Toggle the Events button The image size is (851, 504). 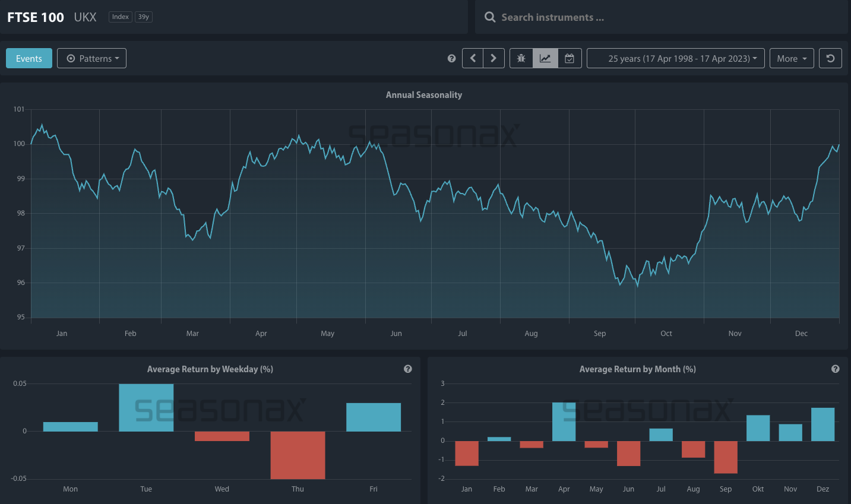click(x=29, y=58)
